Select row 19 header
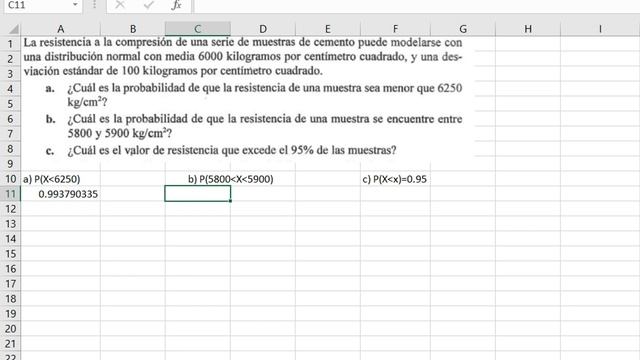 10,314
